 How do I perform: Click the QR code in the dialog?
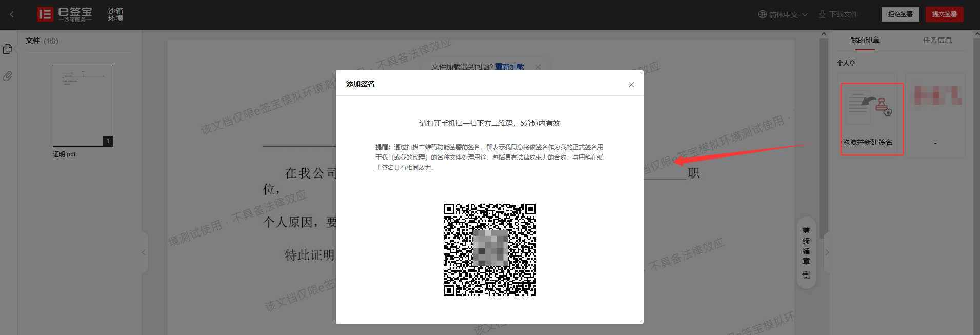click(490, 250)
